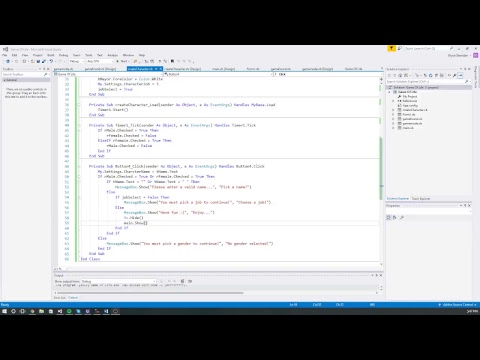This screenshot has width=480, height=360.
Task: Open File Explorer from the taskbar
Action: [41, 311]
